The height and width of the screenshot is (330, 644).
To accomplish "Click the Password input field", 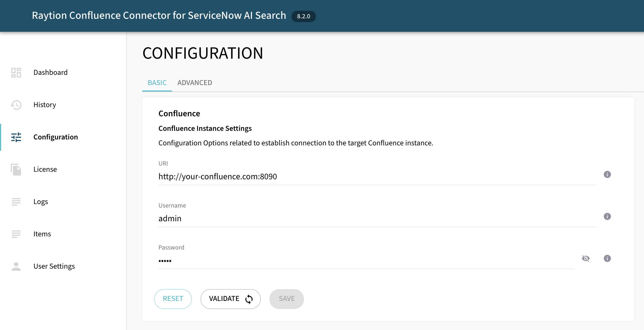I will click(375, 260).
